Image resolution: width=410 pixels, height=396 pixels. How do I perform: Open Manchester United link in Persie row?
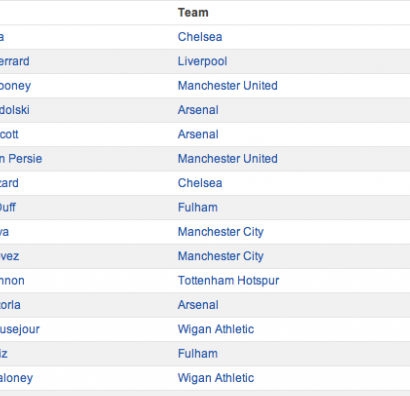click(x=228, y=159)
